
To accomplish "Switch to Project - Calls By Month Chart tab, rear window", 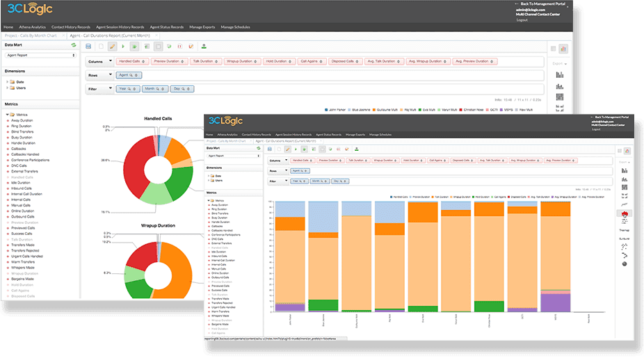I will click(x=31, y=34).
